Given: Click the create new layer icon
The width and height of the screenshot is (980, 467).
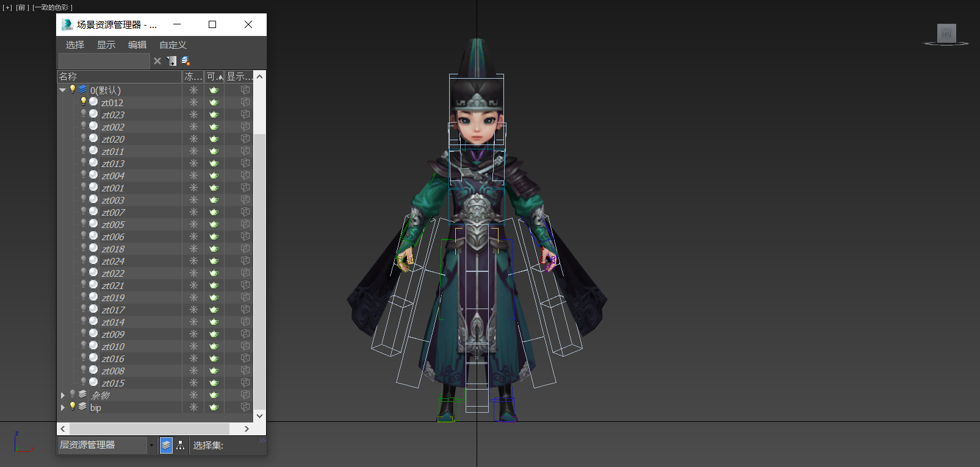Looking at the screenshot, I should pyautogui.click(x=172, y=61).
